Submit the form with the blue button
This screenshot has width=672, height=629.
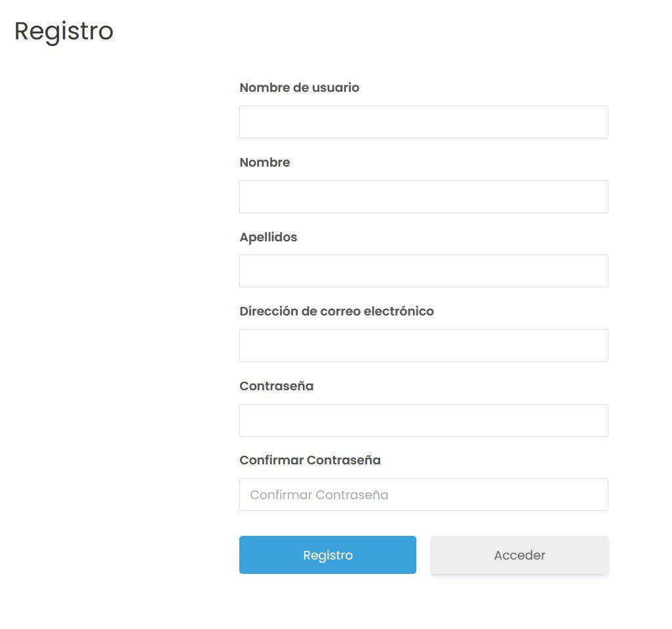pyautogui.click(x=328, y=555)
